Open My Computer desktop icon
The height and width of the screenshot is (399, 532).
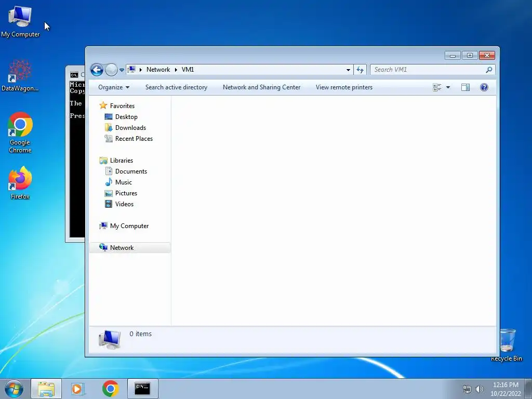[20, 21]
